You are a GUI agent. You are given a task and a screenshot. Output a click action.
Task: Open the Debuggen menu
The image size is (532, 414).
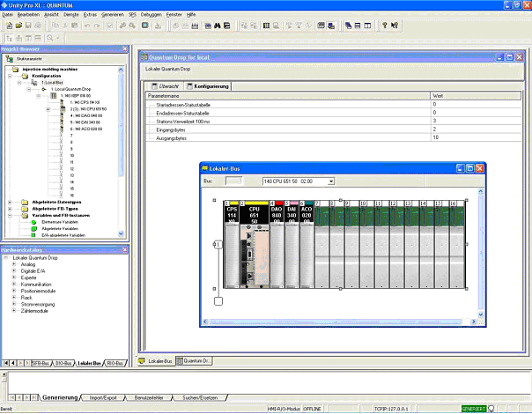[151, 15]
